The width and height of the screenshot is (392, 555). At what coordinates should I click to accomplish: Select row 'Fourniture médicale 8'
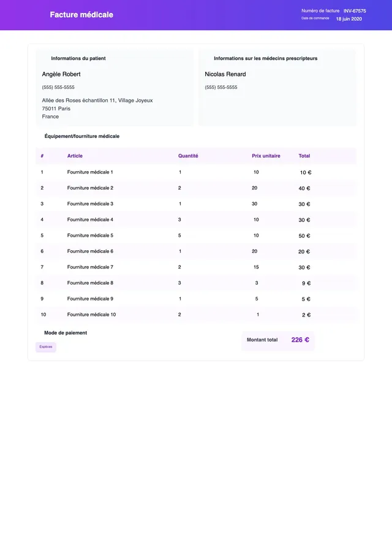point(196,283)
